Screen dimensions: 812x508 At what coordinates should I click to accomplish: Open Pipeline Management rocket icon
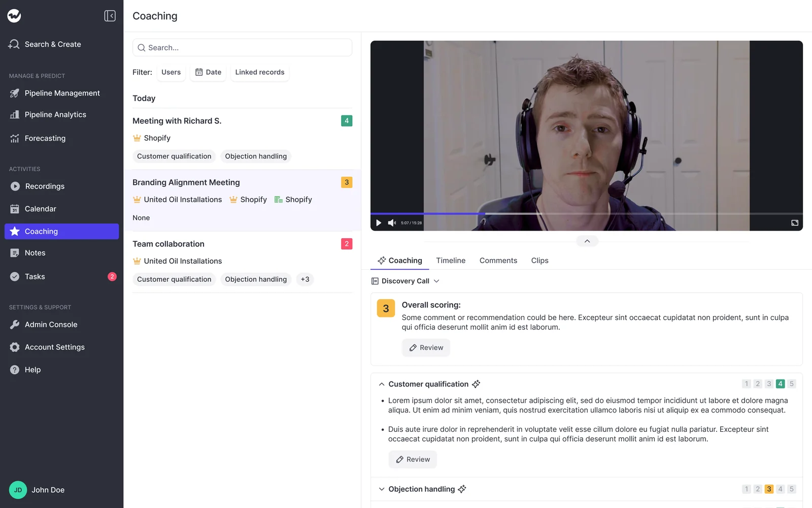click(x=15, y=93)
